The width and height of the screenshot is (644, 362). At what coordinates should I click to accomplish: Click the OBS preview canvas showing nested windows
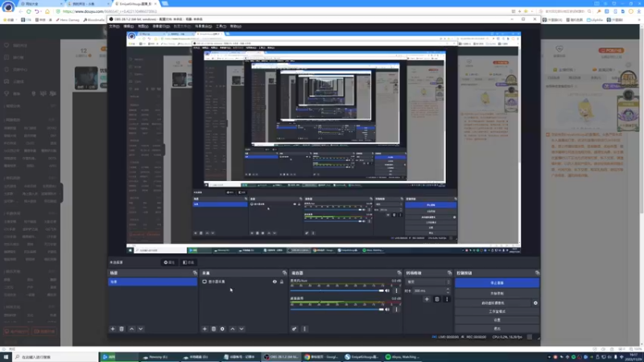click(x=324, y=142)
